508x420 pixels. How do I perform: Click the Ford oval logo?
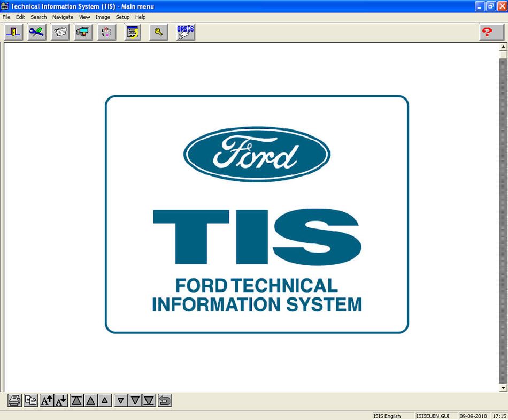tap(257, 154)
